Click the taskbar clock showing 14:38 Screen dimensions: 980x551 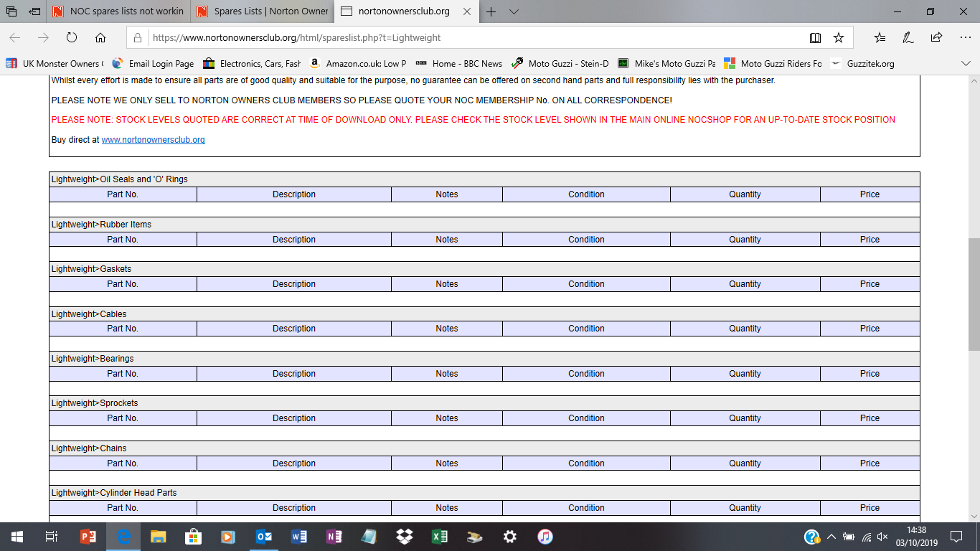pos(915,537)
